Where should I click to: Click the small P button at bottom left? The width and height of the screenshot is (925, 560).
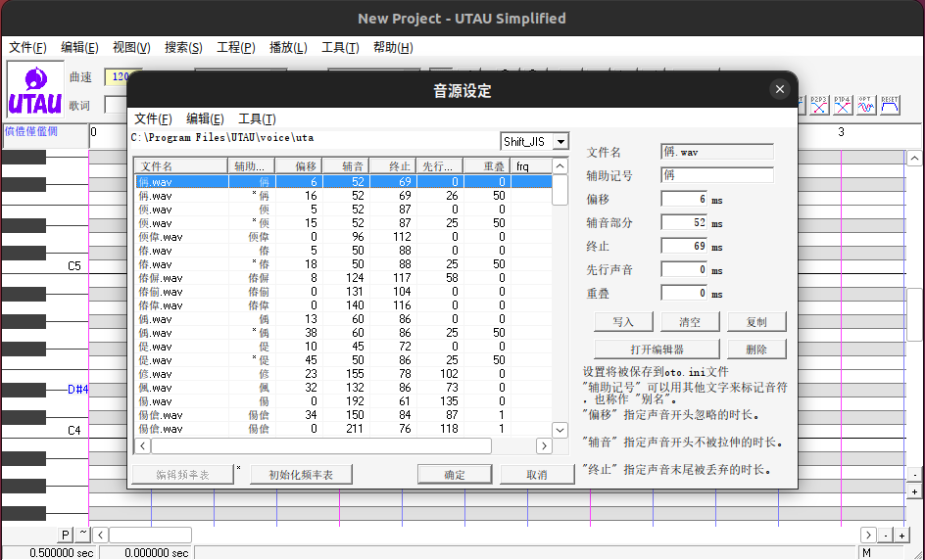coord(66,535)
